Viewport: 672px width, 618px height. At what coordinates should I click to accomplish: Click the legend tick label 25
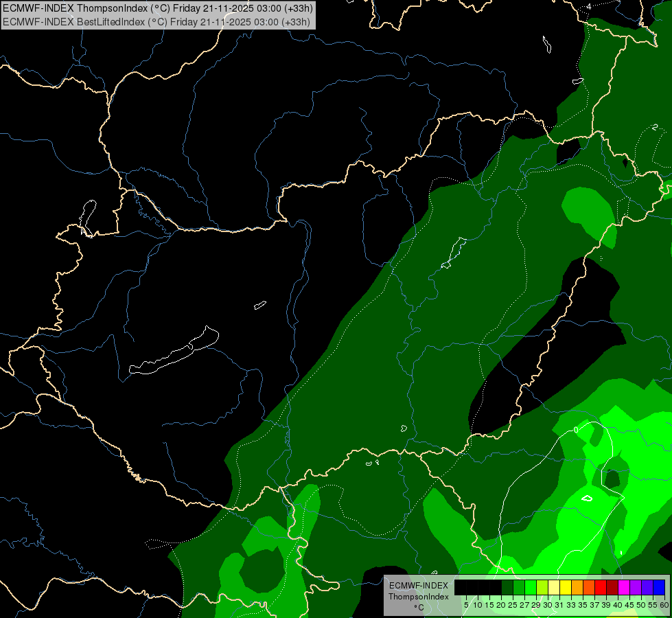point(513,605)
